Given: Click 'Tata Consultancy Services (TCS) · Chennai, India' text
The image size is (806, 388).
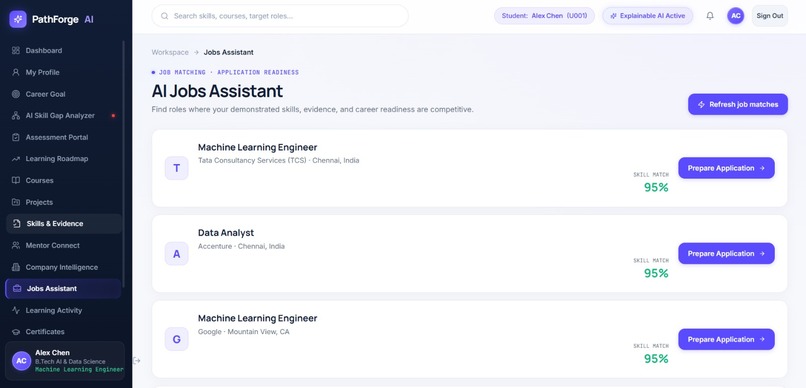Looking at the screenshot, I should [279, 160].
